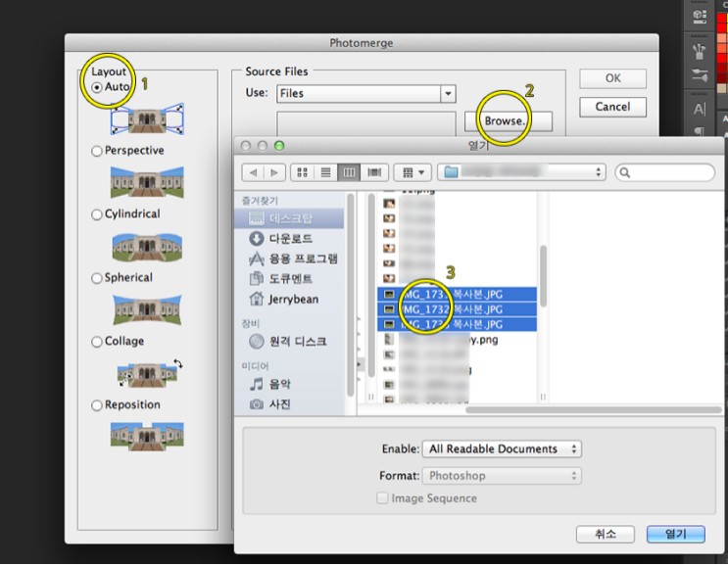Open the folder path popup in open dialog
This screenshot has height=565, width=728.
pyautogui.click(x=521, y=172)
